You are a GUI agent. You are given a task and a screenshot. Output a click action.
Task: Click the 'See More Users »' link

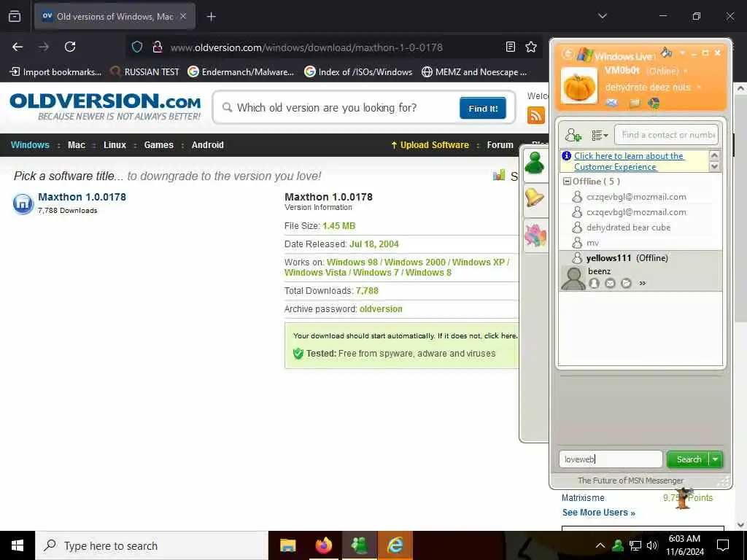[x=598, y=513]
